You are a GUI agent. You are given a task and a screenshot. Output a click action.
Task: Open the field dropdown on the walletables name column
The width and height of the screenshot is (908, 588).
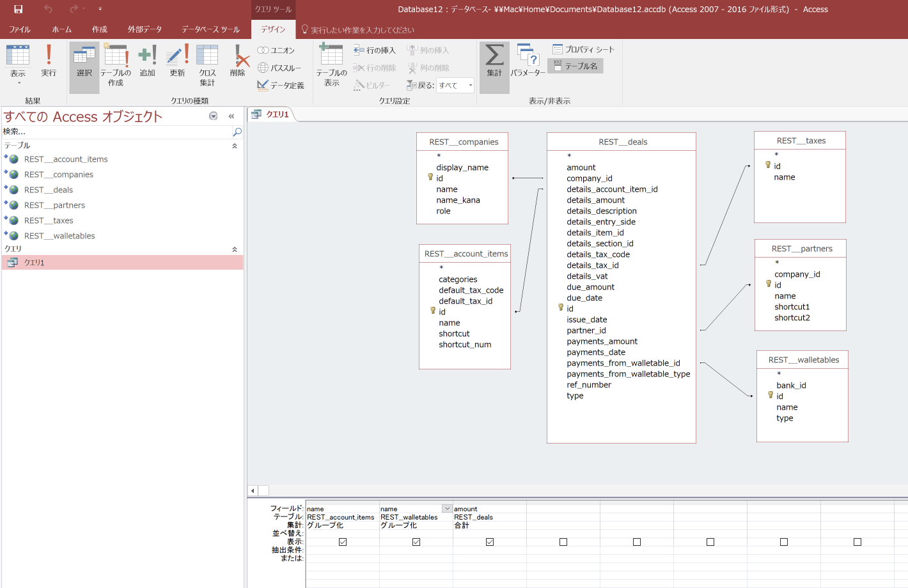point(446,509)
